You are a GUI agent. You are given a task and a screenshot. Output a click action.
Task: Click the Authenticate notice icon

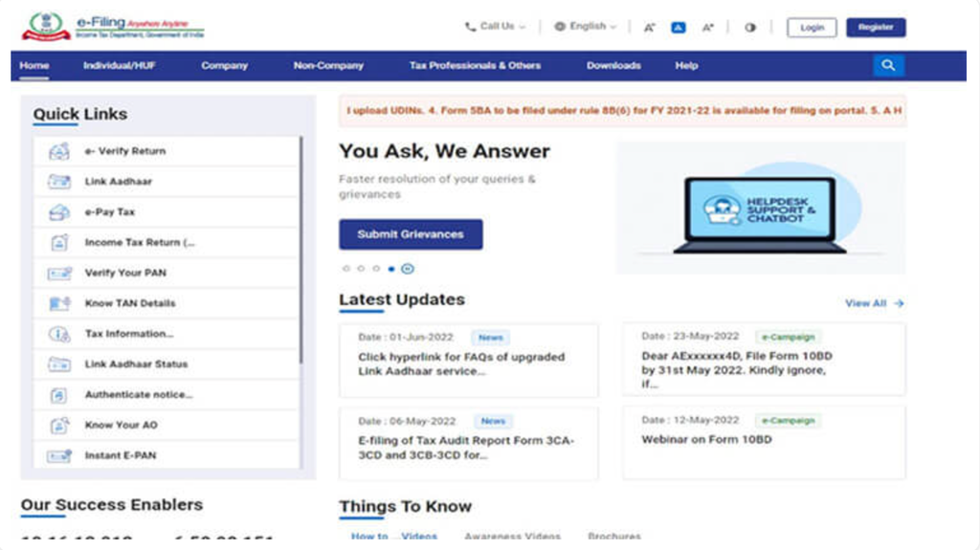pyautogui.click(x=58, y=395)
